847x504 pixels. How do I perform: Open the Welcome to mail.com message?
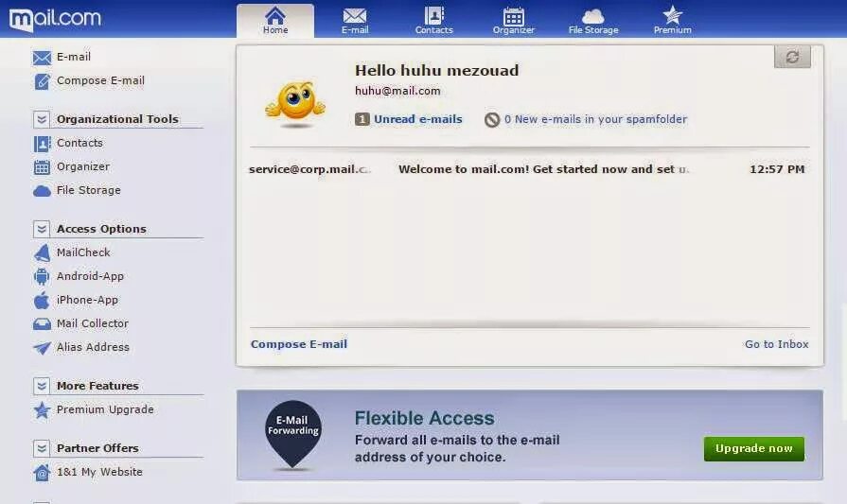pos(543,169)
